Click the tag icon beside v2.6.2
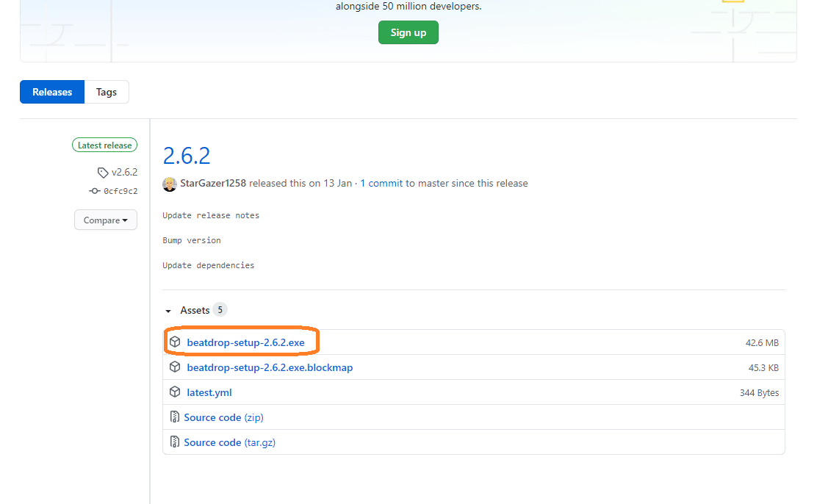Screen dimensions: 817x504 pyautogui.click(x=103, y=173)
